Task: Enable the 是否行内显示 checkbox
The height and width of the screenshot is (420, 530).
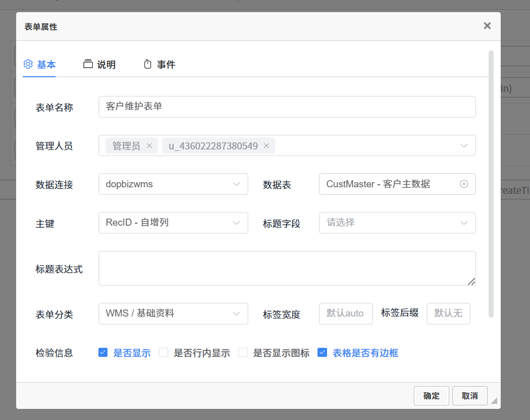Action: point(164,353)
